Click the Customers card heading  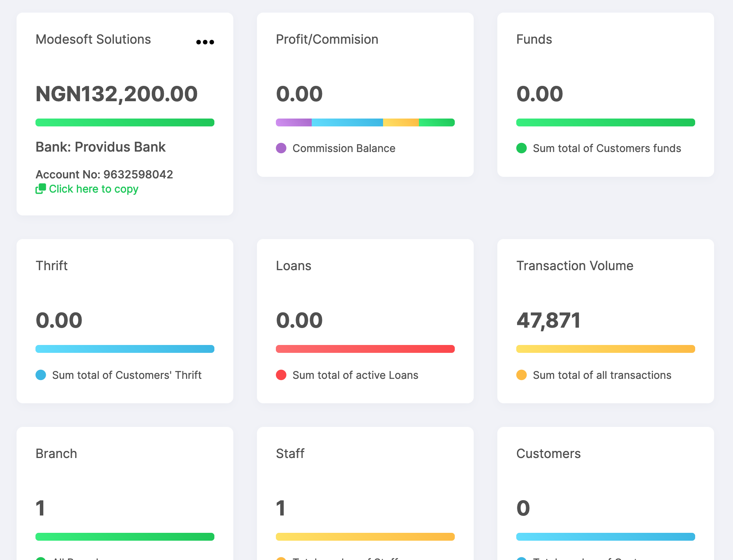tap(549, 454)
